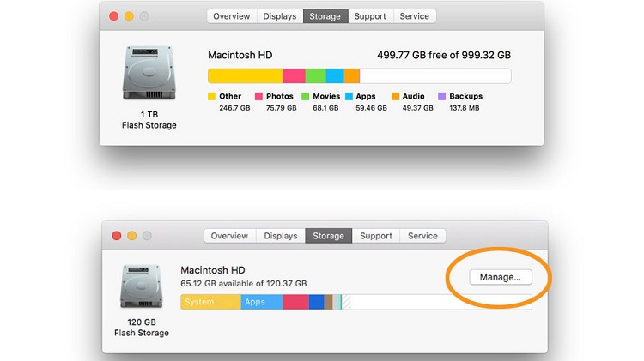Image resolution: width=644 pixels, height=361 pixels.
Task: Click the pink segment in lower storage bar
Action: (295, 302)
